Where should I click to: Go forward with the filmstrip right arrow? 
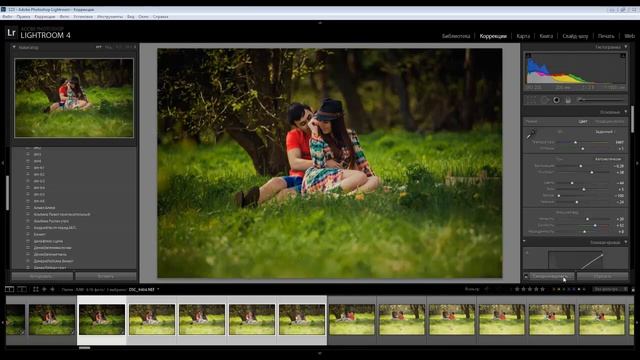[52, 289]
